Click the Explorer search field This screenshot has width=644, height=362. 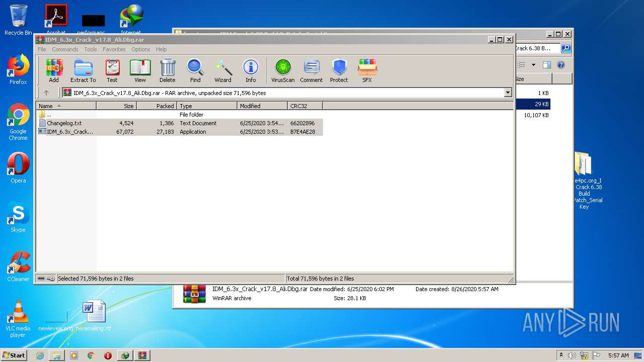coord(537,48)
